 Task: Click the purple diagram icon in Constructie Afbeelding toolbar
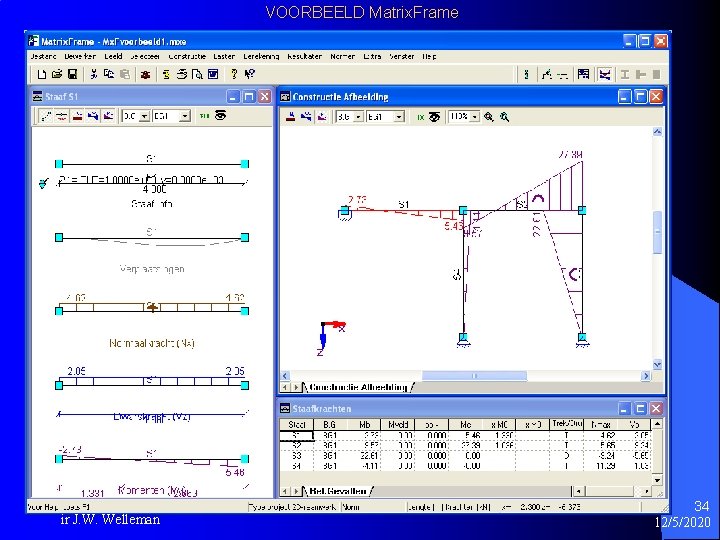click(x=321, y=117)
